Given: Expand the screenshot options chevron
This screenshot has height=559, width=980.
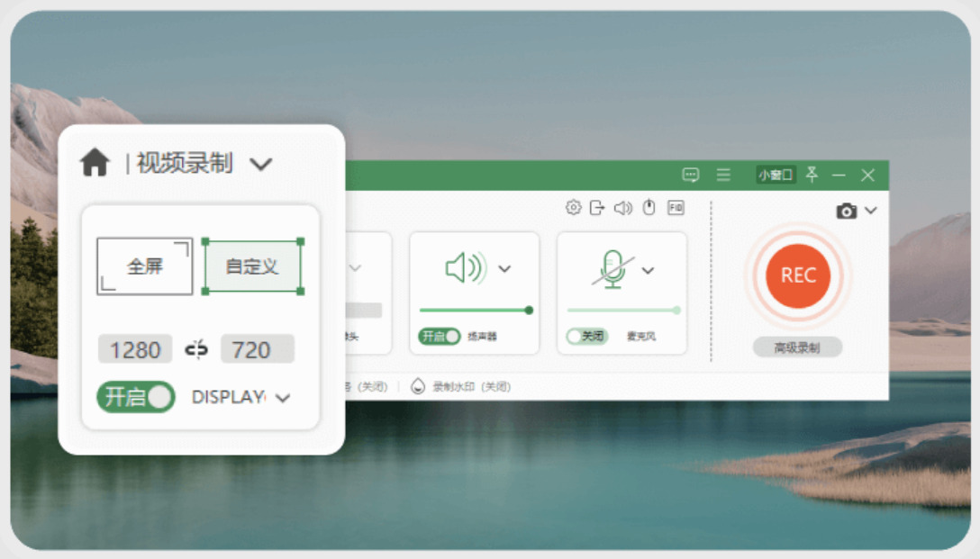Looking at the screenshot, I should click(x=871, y=211).
